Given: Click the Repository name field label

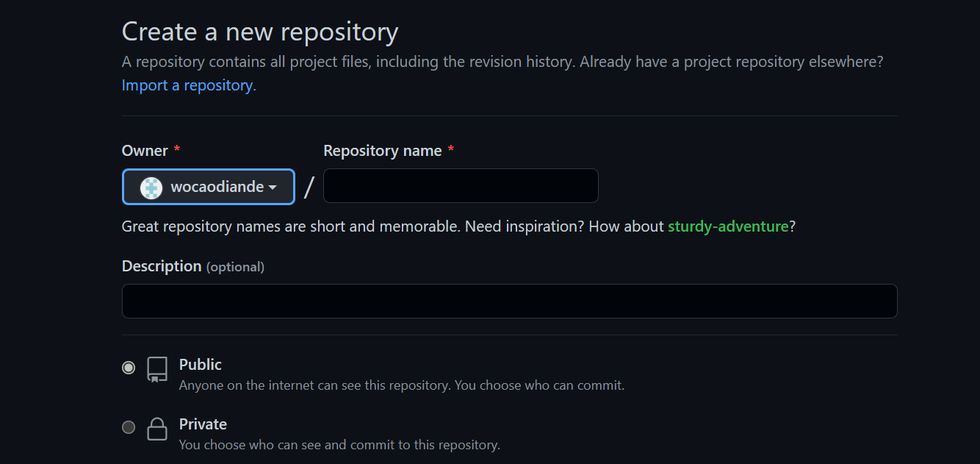Looking at the screenshot, I should (x=382, y=151).
